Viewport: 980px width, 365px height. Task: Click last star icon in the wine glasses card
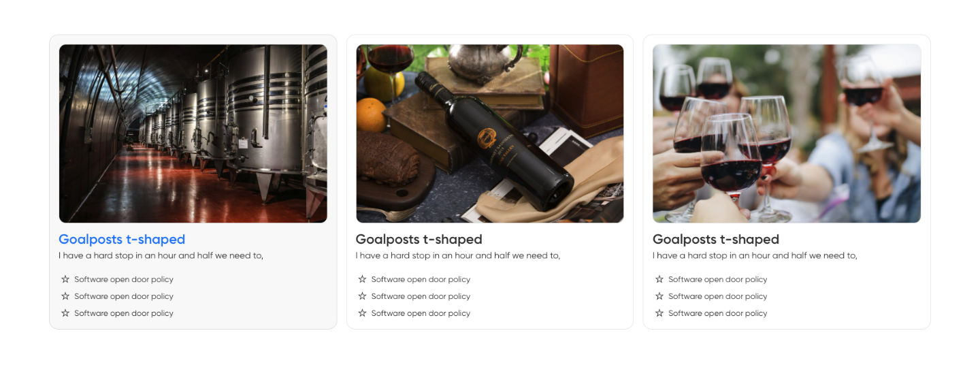pos(659,313)
